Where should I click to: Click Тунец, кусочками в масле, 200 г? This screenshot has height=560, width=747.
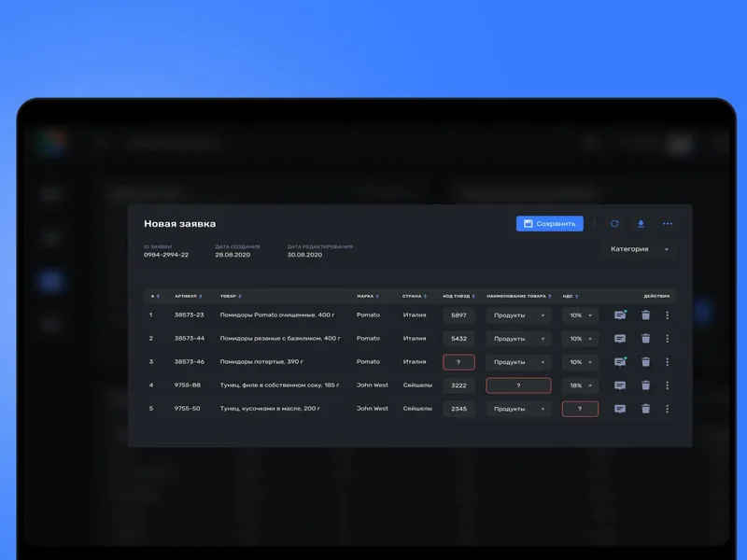tap(270, 408)
